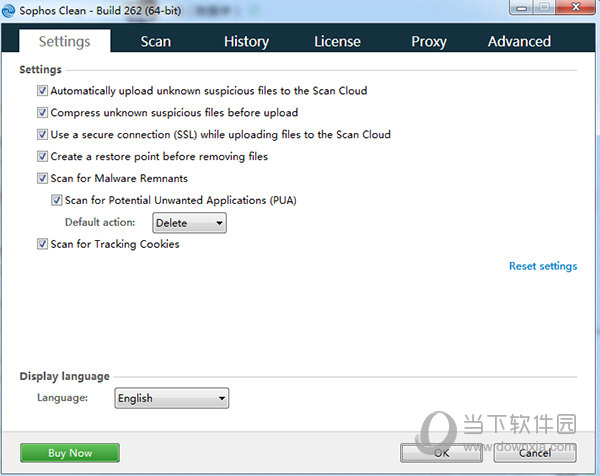This screenshot has width=600, height=476.
Task: Open the Advanced tab
Action: tap(519, 41)
